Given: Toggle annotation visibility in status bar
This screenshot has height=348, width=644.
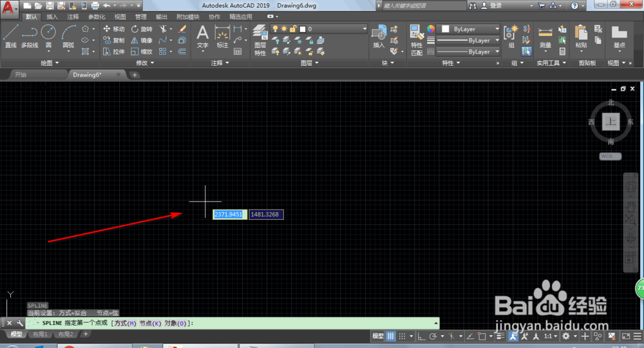Looking at the screenshot, I should [513, 336].
